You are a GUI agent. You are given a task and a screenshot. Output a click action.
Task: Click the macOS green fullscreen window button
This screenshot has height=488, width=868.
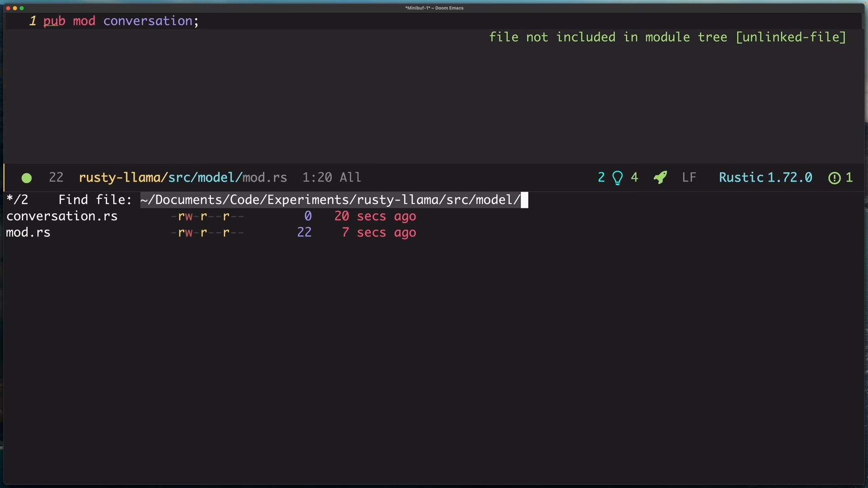22,8
